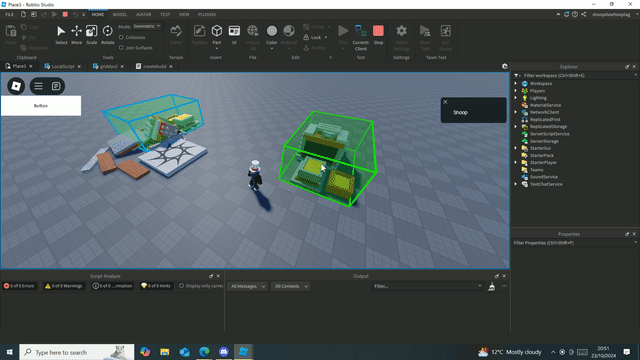Toggle the Join Surfaces checkbox

pos(121,48)
